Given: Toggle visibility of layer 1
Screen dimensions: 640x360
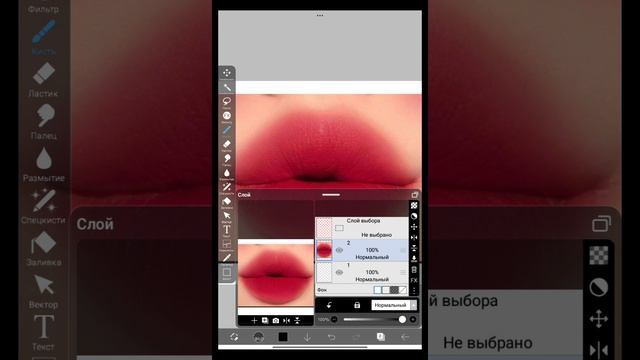Looking at the screenshot, I should [x=339, y=272].
